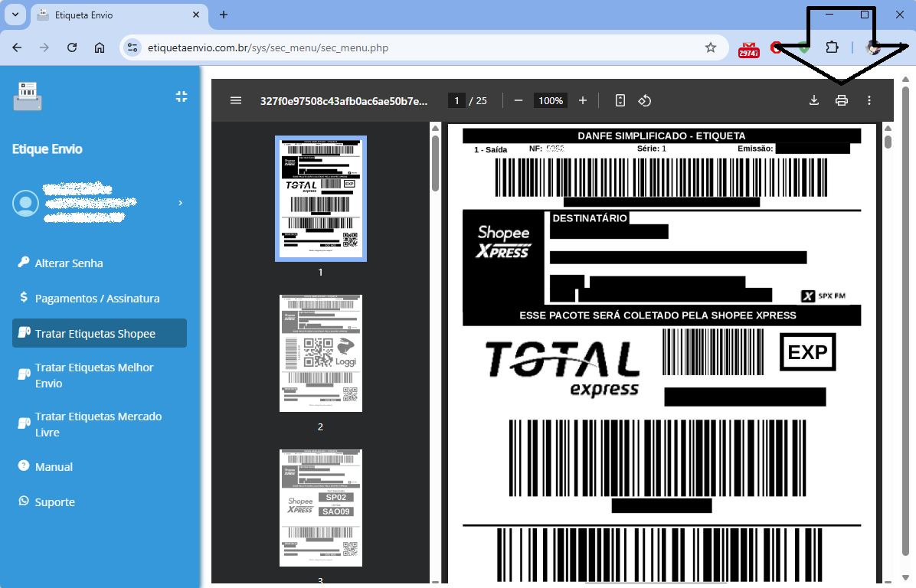Select Tratar Etiquetas Shopee
Image resolution: width=916 pixels, height=588 pixels.
100,333
